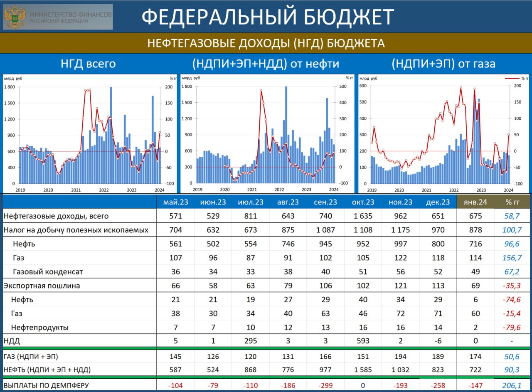Click the red '-79,6' Нефтепродукты percent

coord(512,328)
